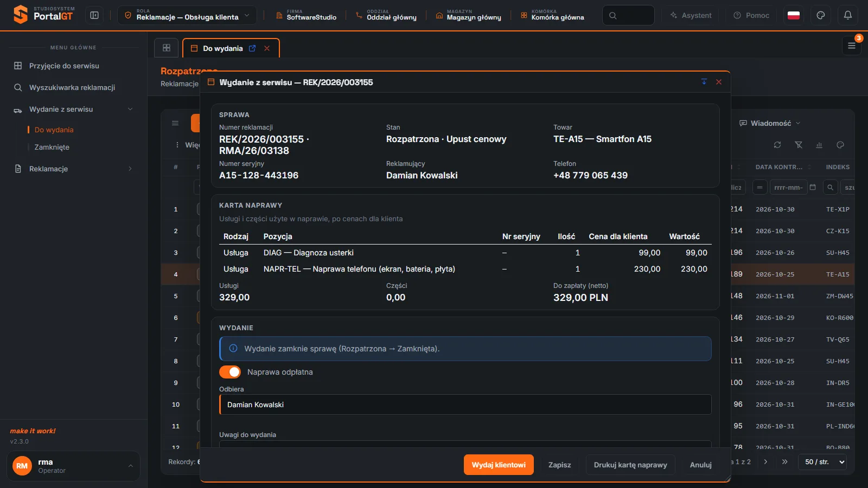This screenshot has height=488, width=868.
Task: Collapse the Wydanie z serwisu section
Action: [73, 109]
